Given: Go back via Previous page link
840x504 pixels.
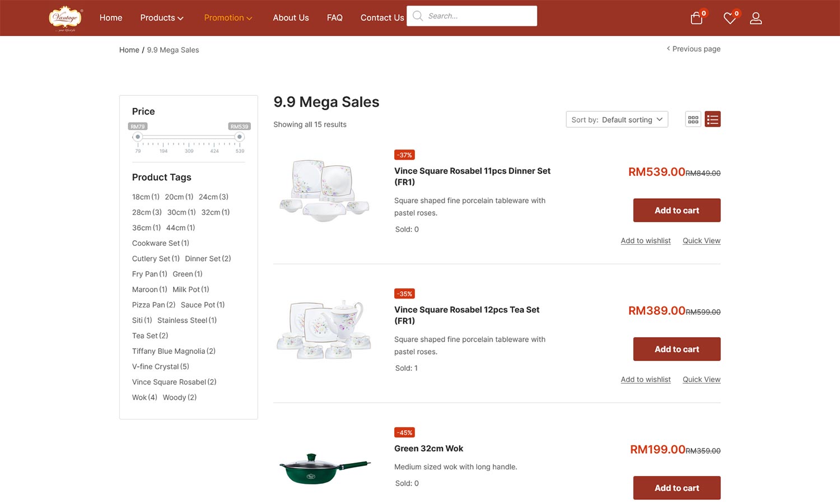Looking at the screenshot, I should 693,49.
